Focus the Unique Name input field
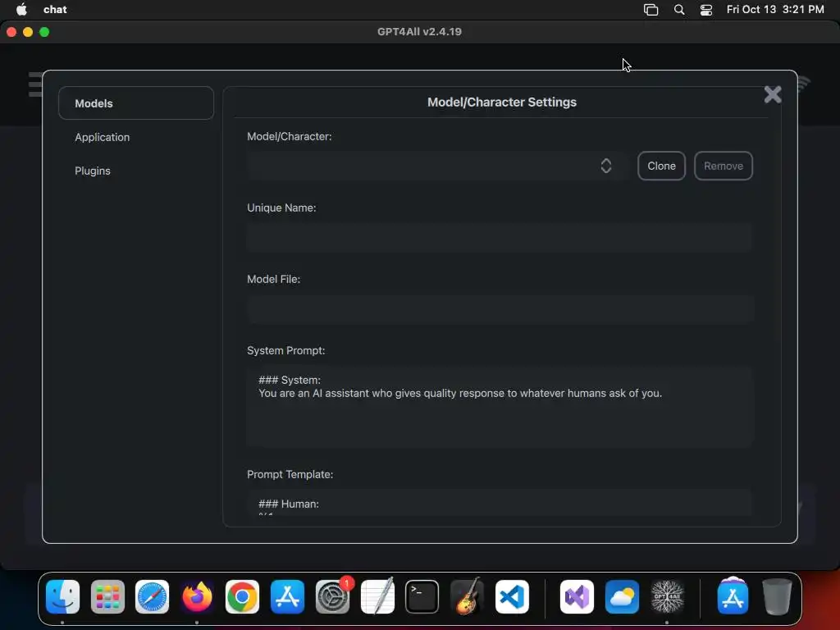This screenshot has width=840, height=630. (x=500, y=237)
